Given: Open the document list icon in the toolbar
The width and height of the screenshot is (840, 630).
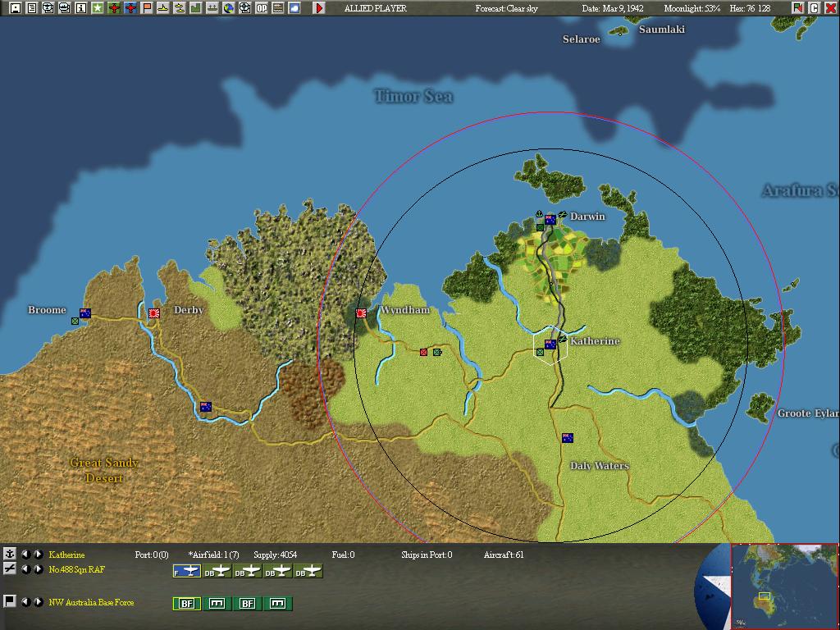Looking at the screenshot, I should click(32, 8).
